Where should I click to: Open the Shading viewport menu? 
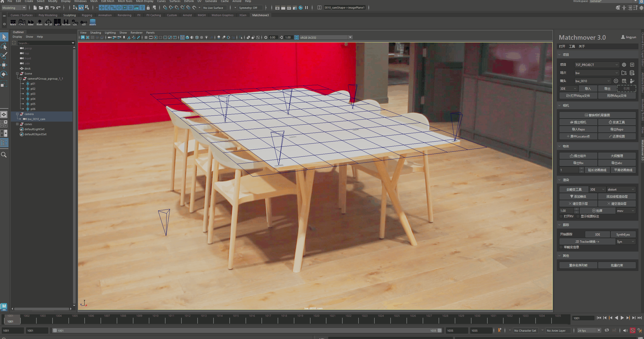pos(95,33)
